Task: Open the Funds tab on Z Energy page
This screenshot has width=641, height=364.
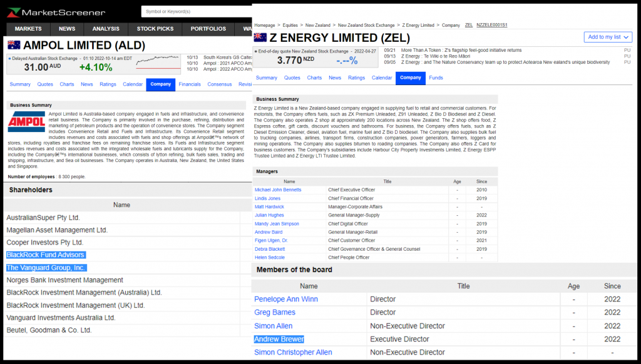Action: tap(436, 78)
